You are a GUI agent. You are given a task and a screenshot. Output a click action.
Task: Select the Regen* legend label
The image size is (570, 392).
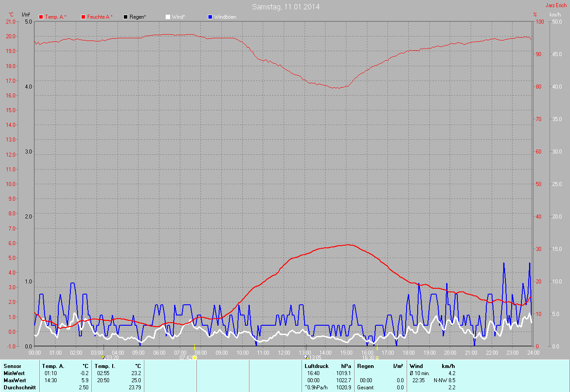(x=138, y=17)
